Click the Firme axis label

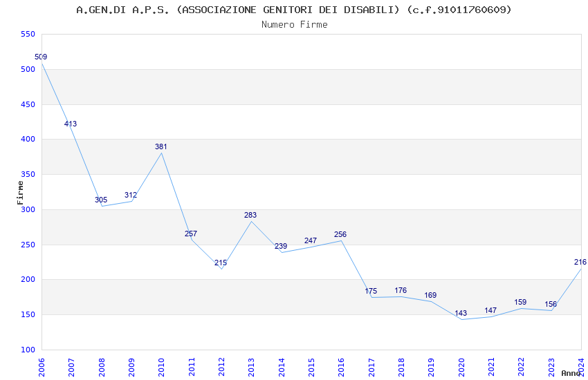(20, 193)
